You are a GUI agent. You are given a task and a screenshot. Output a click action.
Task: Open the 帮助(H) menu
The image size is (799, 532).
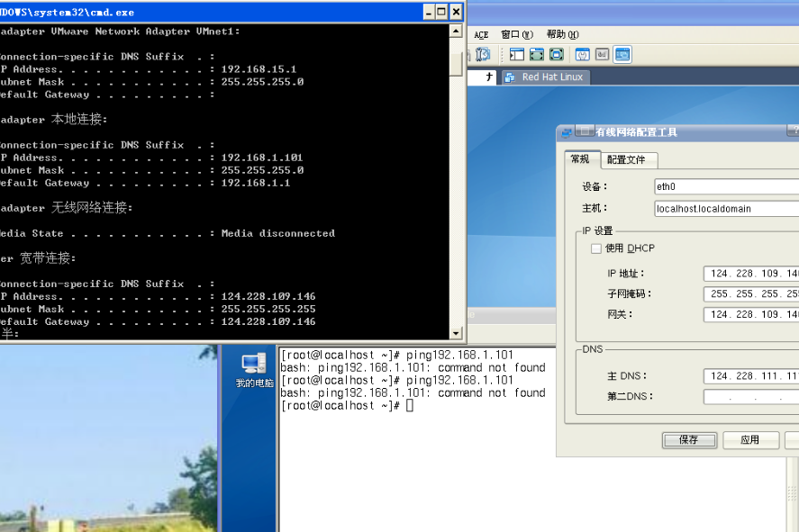pyautogui.click(x=563, y=34)
